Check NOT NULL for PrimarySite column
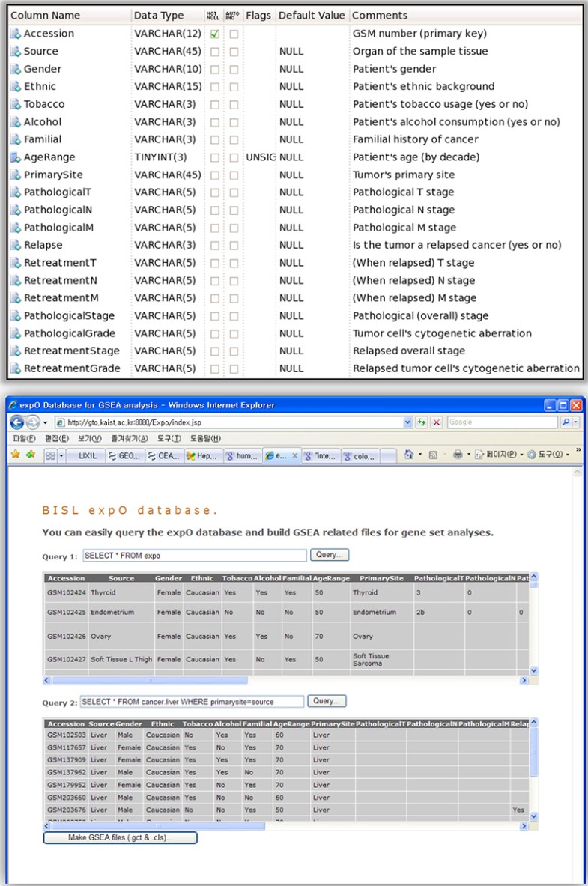Image resolution: width=588 pixels, height=886 pixels. [x=215, y=175]
